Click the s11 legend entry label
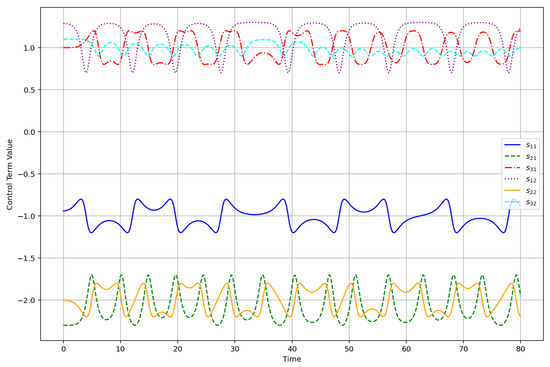Screen dimensions: 550x367 [x=531, y=146]
